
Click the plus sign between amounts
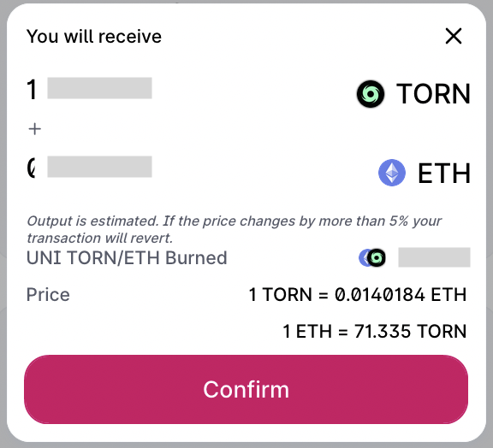point(34,129)
